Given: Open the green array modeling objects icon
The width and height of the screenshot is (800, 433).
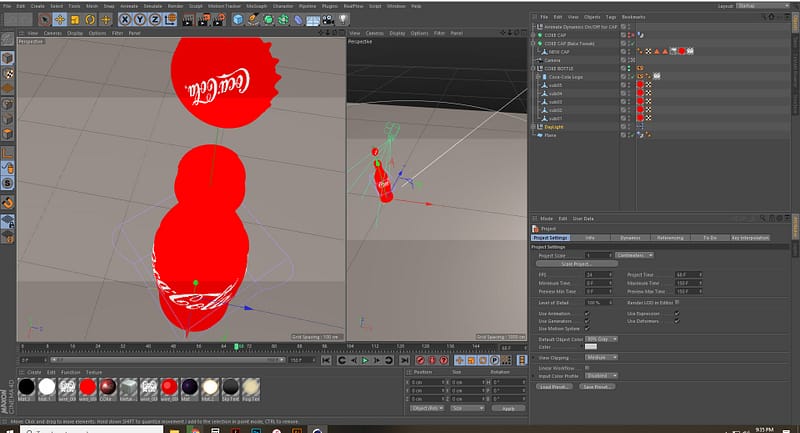Looking at the screenshot, I should [283, 20].
